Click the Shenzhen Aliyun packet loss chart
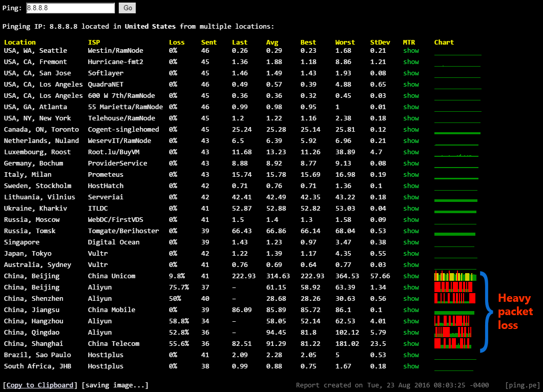Image resolution: width=543 pixels, height=392 pixels. (455, 298)
